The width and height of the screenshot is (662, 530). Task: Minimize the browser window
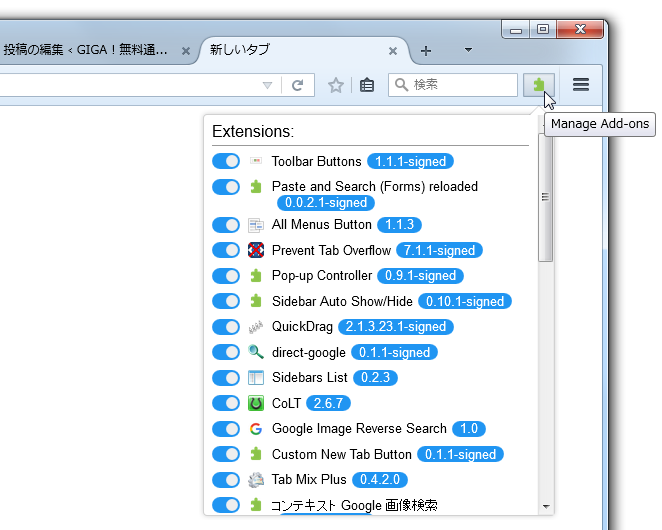coord(516,30)
